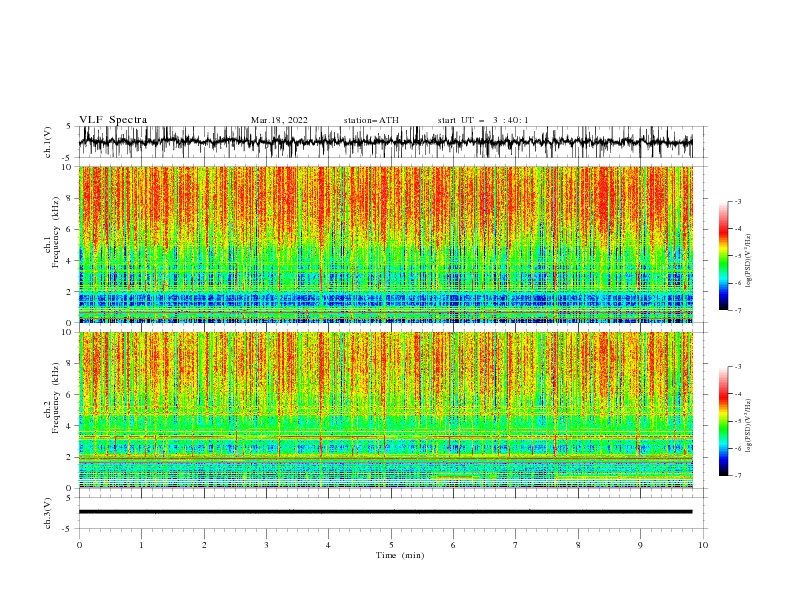Viewport: 792px width, 612px height.
Task: Click the "ch.3(V)" axis label
Action: point(48,513)
